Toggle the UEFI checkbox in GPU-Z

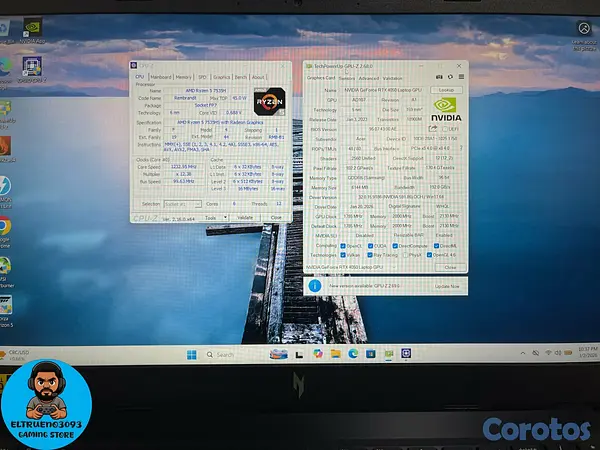pyautogui.click(x=445, y=129)
